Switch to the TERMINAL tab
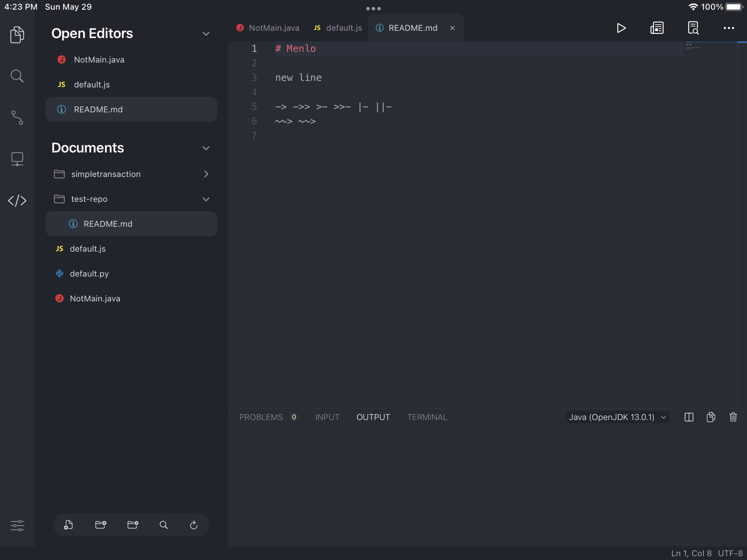The height and width of the screenshot is (560, 747). point(426,417)
